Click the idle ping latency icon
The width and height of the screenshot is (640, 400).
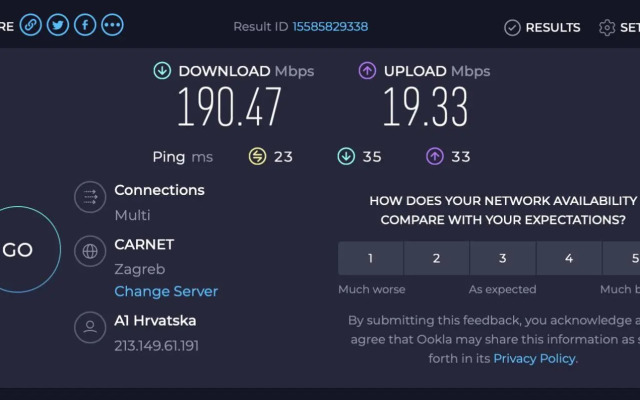257,156
